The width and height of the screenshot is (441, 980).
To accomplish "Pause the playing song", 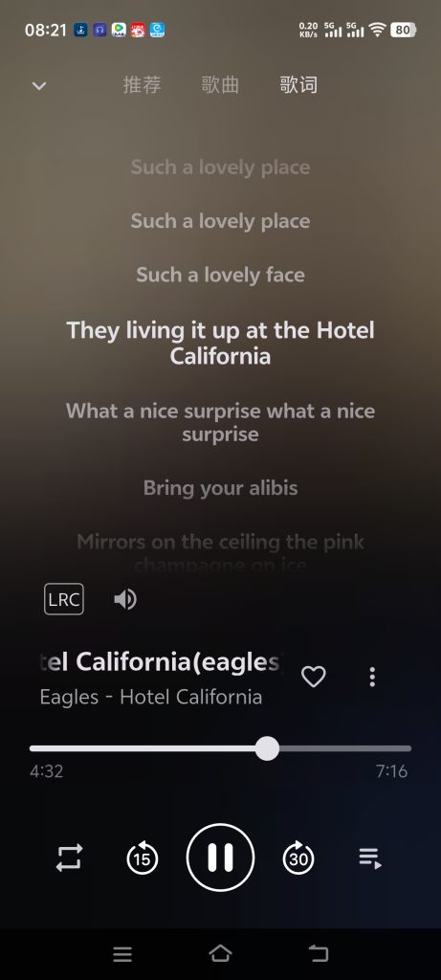I will [220, 857].
